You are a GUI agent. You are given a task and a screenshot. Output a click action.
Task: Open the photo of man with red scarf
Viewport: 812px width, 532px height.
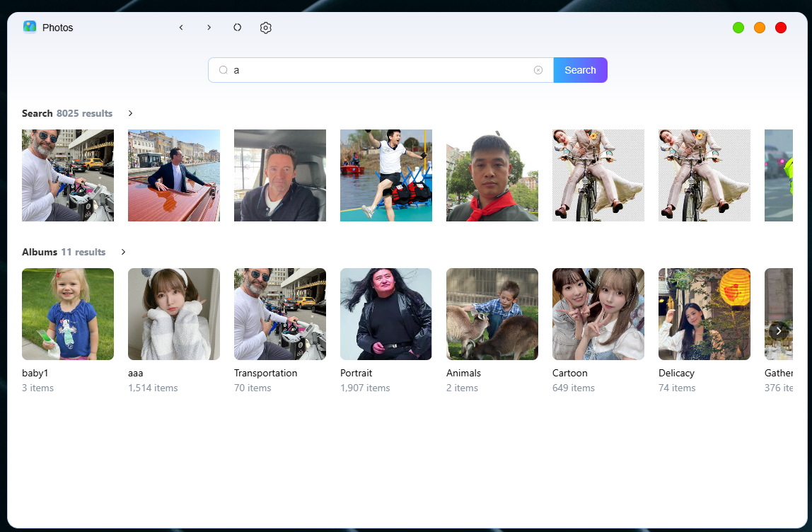tap(492, 175)
